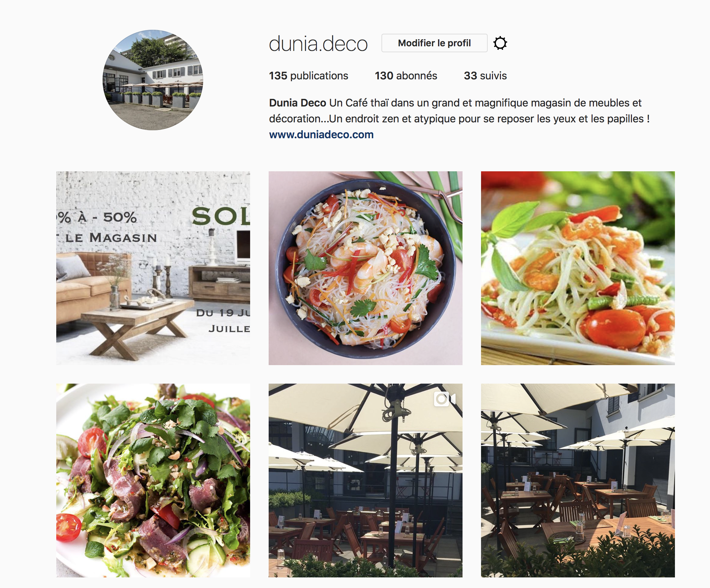Open the beef and herb salad post

pyautogui.click(x=153, y=480)
